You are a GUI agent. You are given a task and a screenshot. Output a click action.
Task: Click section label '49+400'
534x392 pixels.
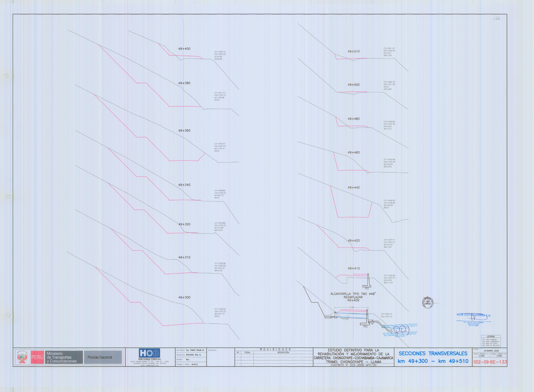point(184,49)
